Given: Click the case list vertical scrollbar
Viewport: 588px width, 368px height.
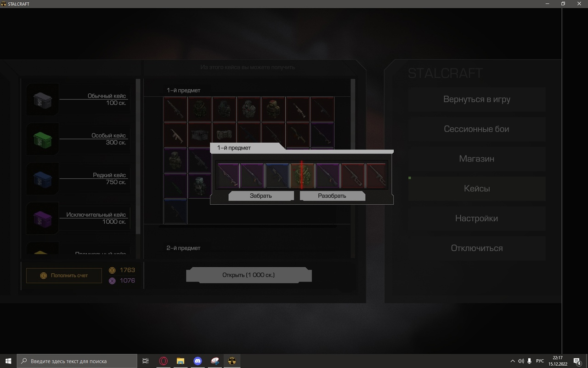Looking at the screenshot, I should pos(138,156).
